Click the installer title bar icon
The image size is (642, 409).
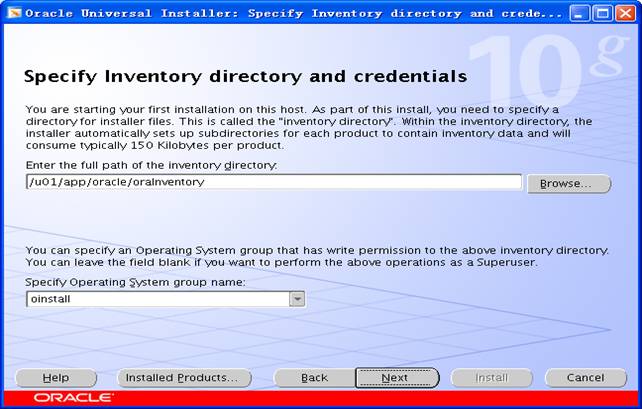pyautogui.click(x=14, y=13)
